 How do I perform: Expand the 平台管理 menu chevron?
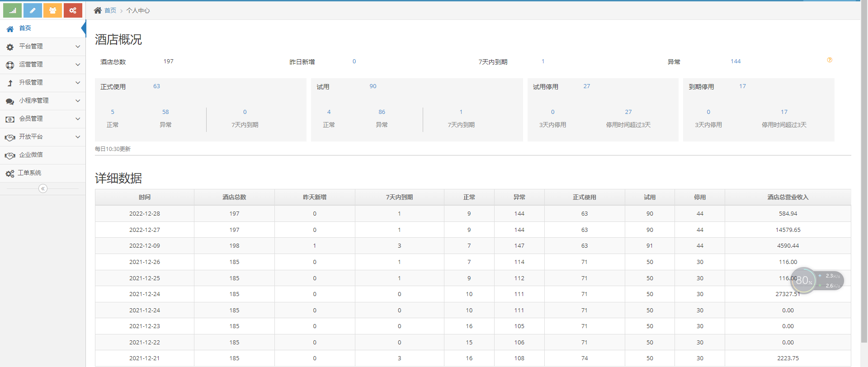coord(78,47)
